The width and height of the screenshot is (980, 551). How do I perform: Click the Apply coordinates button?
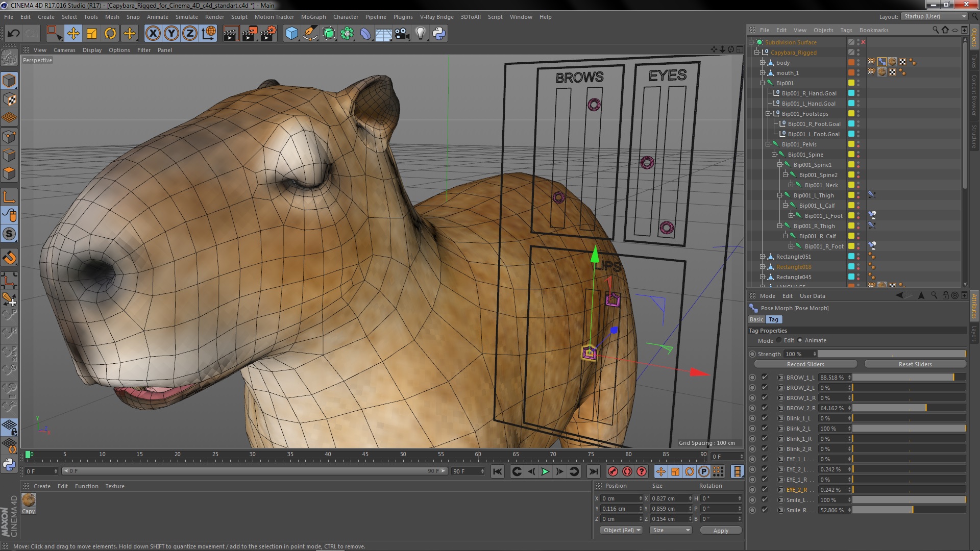click(721, 531)
